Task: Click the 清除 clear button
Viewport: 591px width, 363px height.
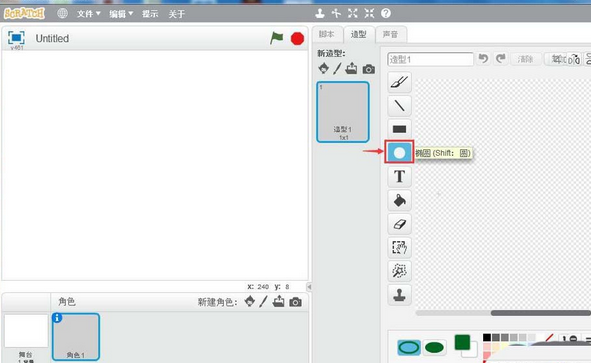Action: pyautogui.click(x=525, y=59)
